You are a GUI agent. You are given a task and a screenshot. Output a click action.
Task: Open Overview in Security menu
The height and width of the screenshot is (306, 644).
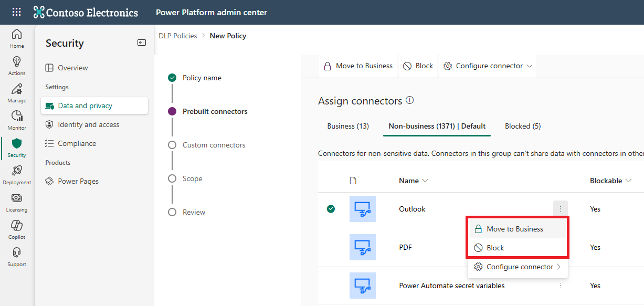tap(94, 68)
